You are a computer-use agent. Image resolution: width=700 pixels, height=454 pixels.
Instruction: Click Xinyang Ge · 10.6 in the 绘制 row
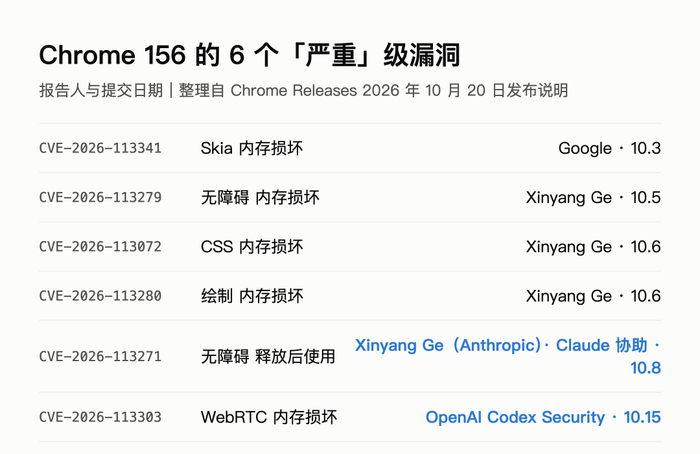tap(593, 296)
